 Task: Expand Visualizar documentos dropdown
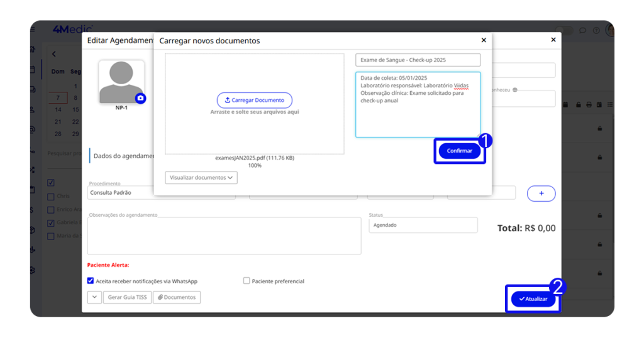[x=201, y=178]
